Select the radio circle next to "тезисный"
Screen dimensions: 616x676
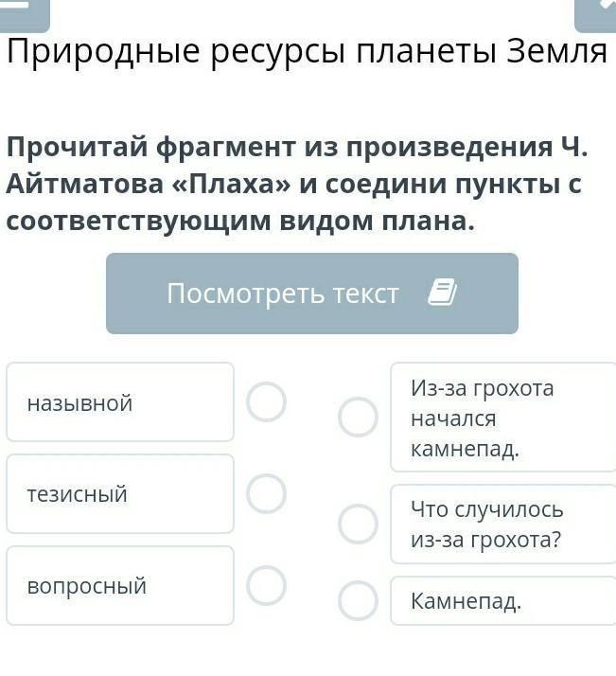(266, 493)
